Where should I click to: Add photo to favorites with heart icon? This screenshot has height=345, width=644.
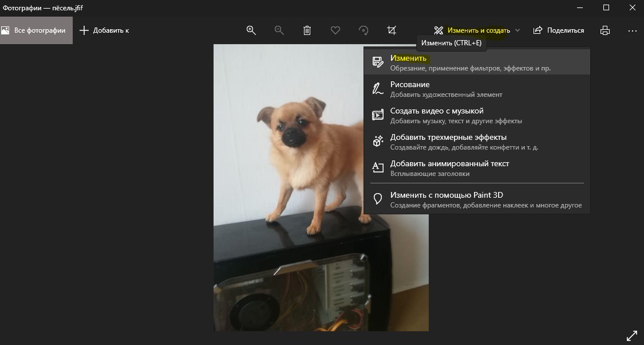[x=335, y=30]
